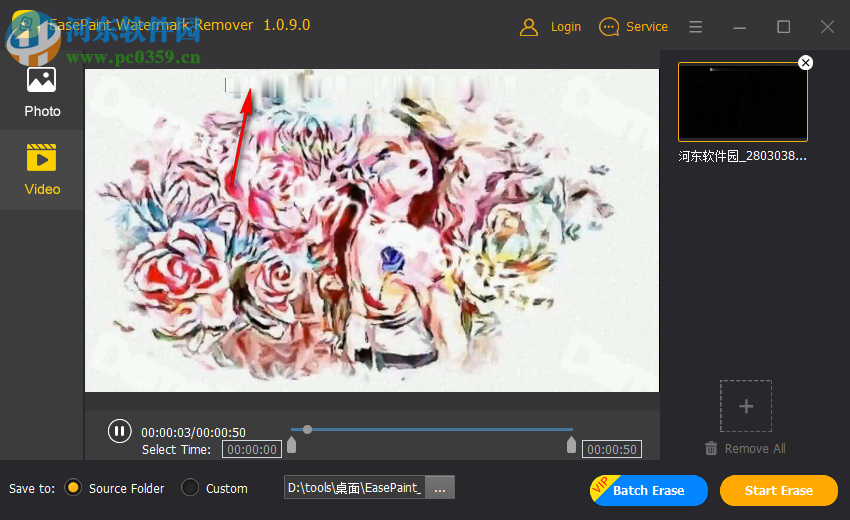Close the EasePaint window
Viewport: 850px width, 520px height.
[827, 27]
